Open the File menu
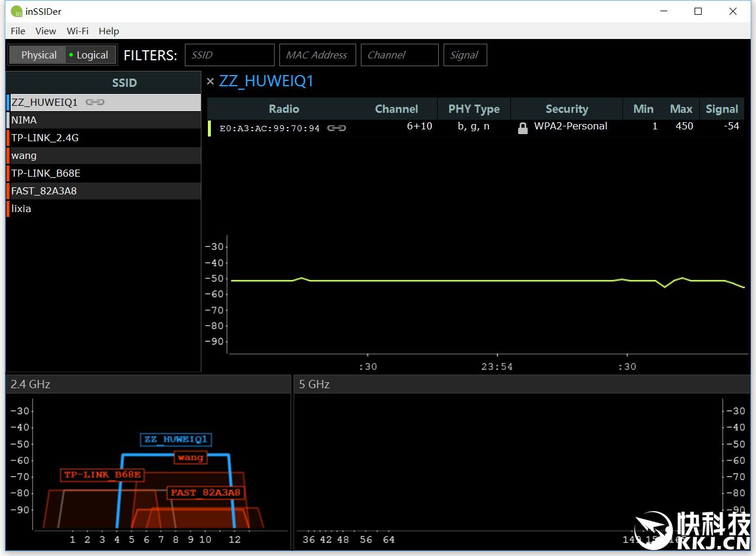Screen dimensions: 756x556 (x=18, y=31)
